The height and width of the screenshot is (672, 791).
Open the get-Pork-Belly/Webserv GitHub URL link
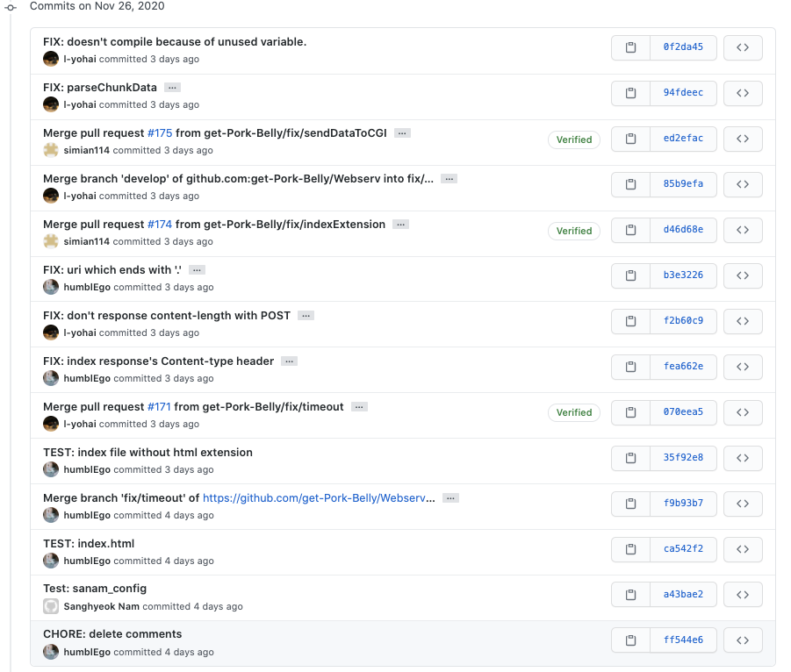(x=319, y=498)
